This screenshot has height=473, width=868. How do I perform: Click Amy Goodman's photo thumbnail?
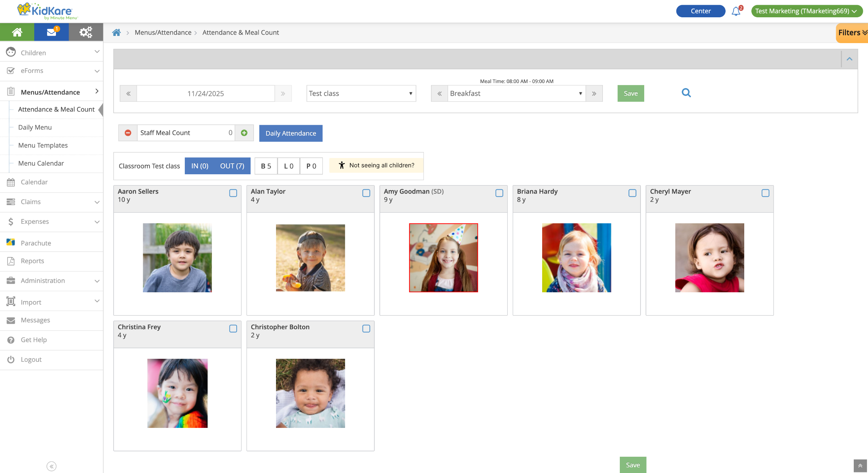443,258
